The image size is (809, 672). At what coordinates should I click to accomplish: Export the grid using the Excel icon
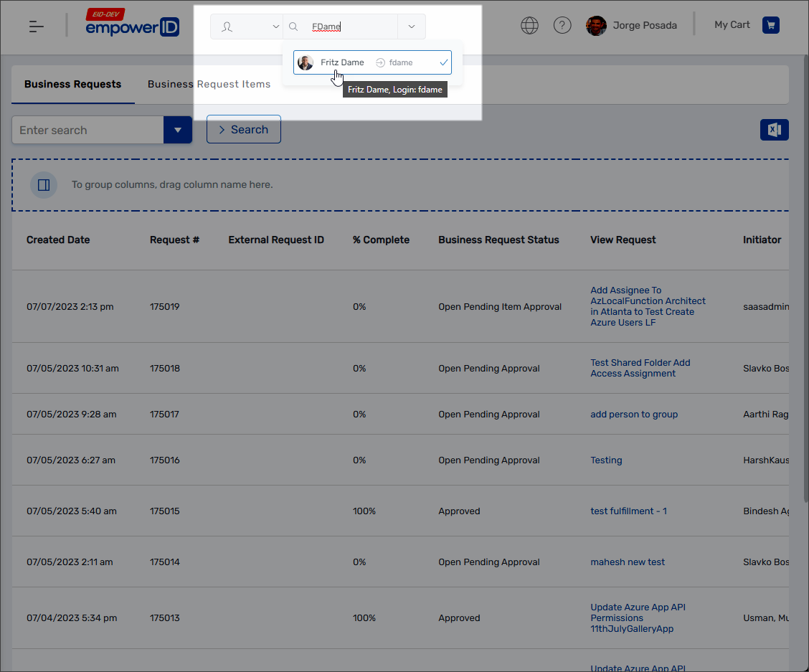775,130
